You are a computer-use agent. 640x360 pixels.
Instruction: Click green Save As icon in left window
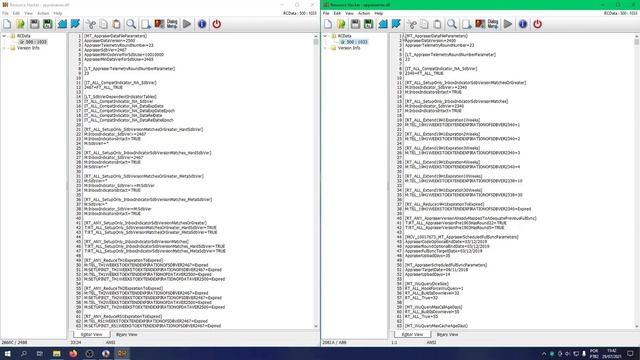point(48,24)
